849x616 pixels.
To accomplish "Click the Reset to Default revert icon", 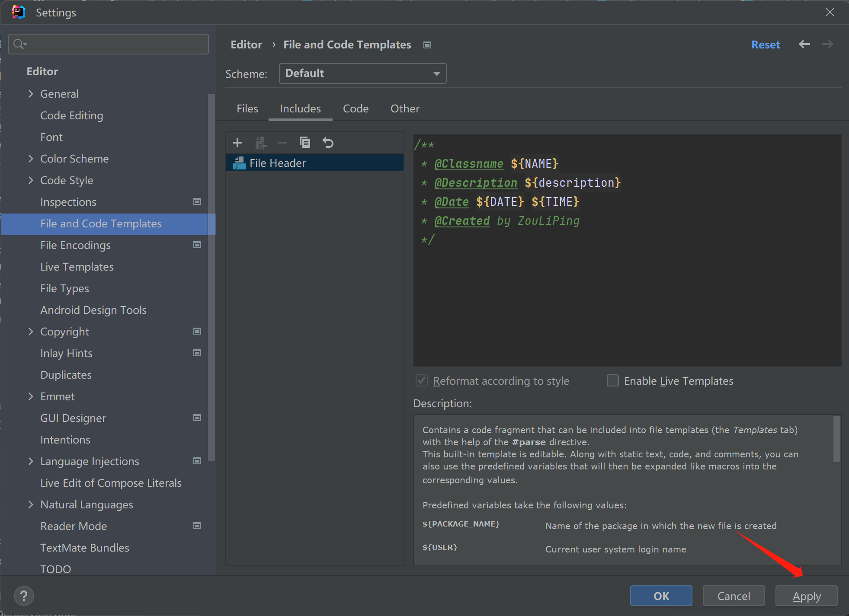I will pyautogui.click(x=328, y=142).
